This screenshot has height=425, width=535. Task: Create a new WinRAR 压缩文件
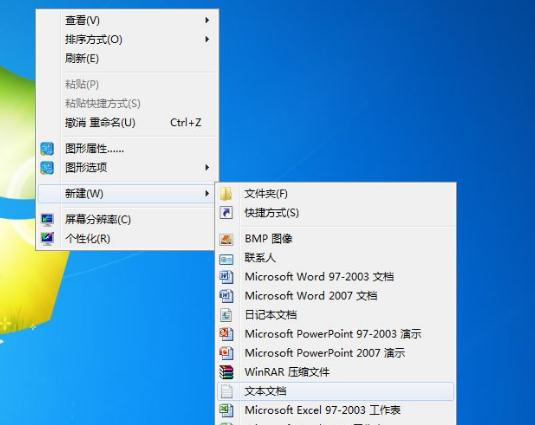pyautogui.click(x=336, y=372)
